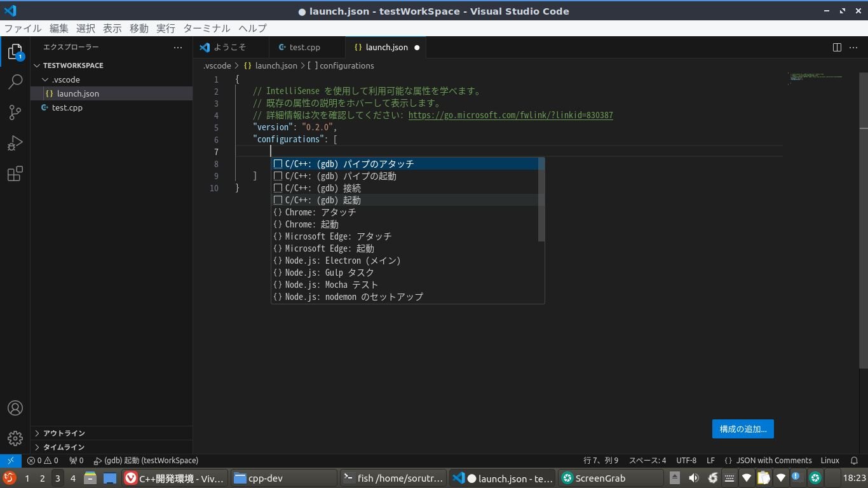Click the split editor icon
Image resolution: width=868 pixels, height=488 pixels.
pos(837,47)
